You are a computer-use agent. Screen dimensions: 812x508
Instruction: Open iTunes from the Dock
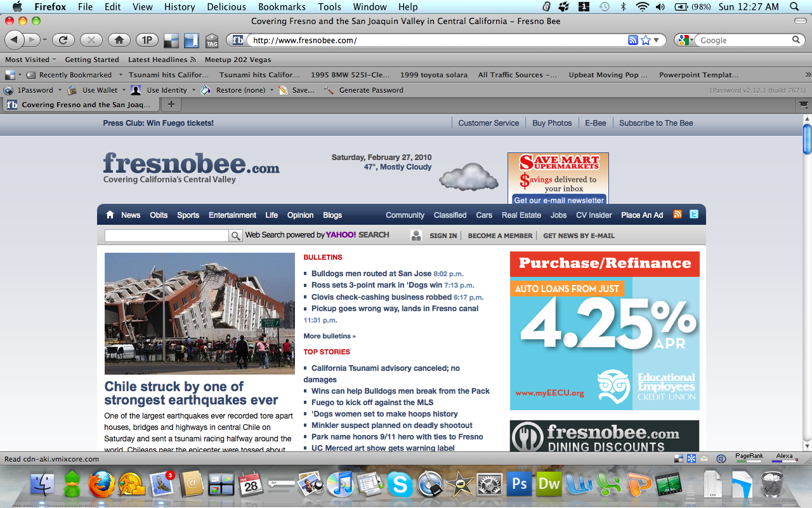point(340,485)
